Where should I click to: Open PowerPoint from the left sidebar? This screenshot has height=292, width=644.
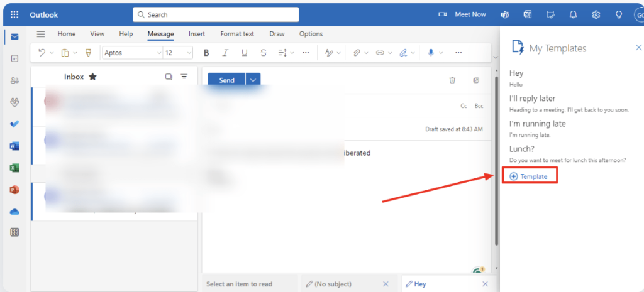point(14,189)
